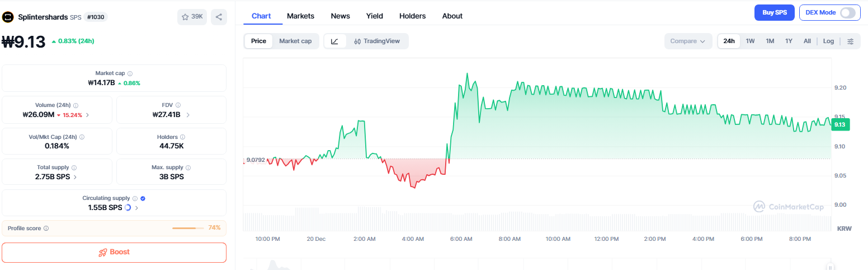This screenshot has height=270, width=868.
Task: Expand FDV details chevron
Action: pos(188,115)
